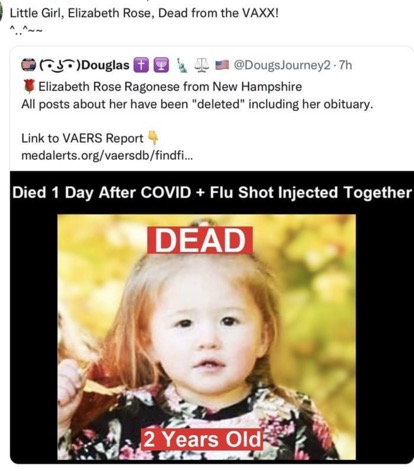Image resolution: width=414 pixels, height=471 pixels.
Task: Click the scales of justice emoji
Action: [202, 65]
